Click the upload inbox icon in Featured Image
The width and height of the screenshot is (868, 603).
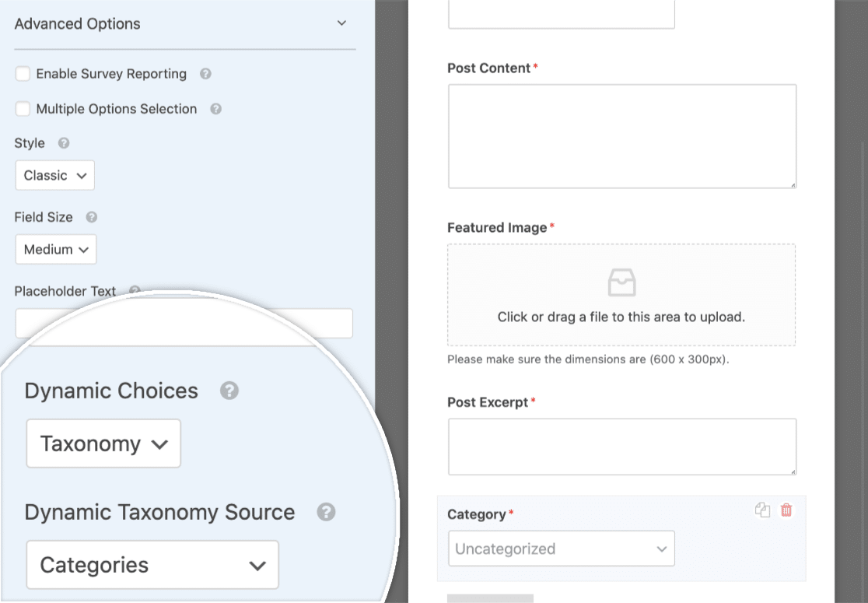click(621, 282)
